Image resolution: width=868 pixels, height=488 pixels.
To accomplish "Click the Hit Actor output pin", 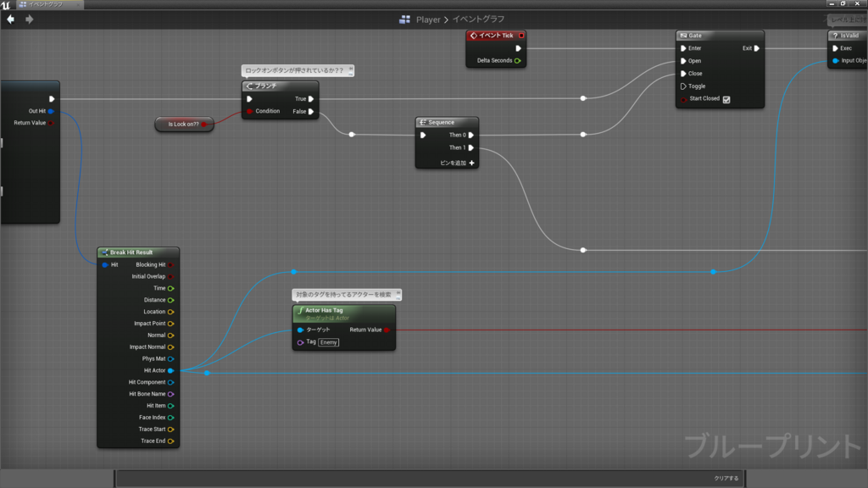I will [x=170, y=371].
